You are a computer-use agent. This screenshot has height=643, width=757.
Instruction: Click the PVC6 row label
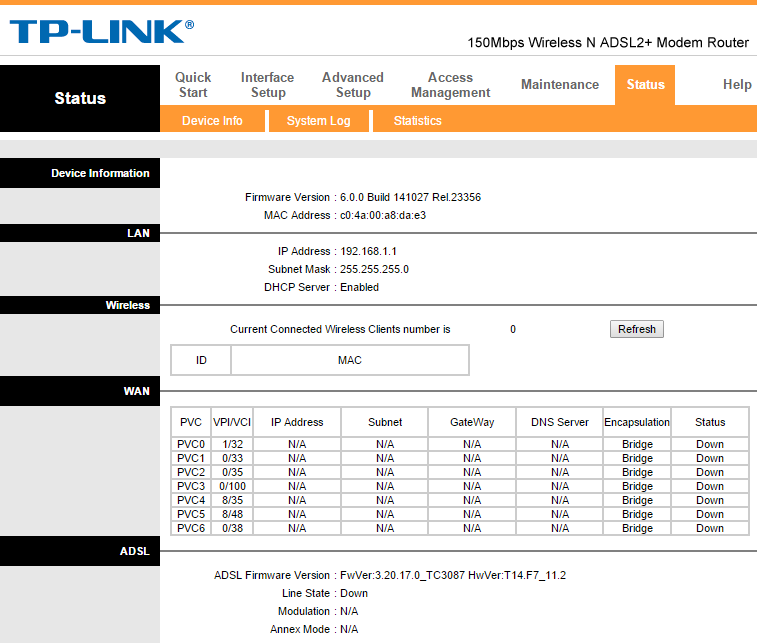tap(191, 528)
